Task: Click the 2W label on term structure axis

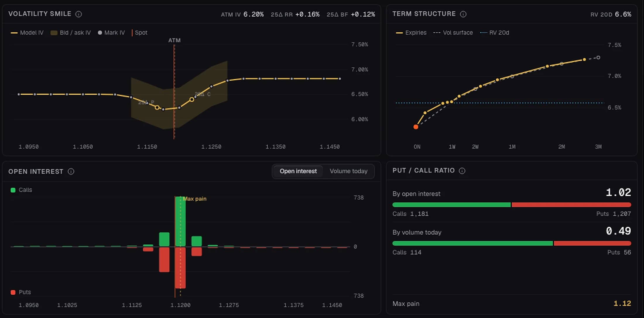Action: pos(475,147)
